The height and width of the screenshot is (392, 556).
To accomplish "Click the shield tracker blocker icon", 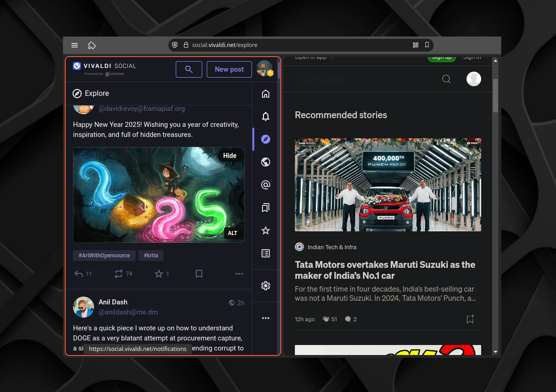I will [175, 45].
